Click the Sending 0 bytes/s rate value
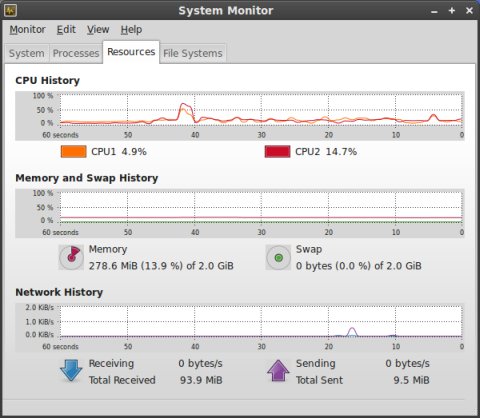Viewport: 480px width, 418px height. click(x=408, y=363)
